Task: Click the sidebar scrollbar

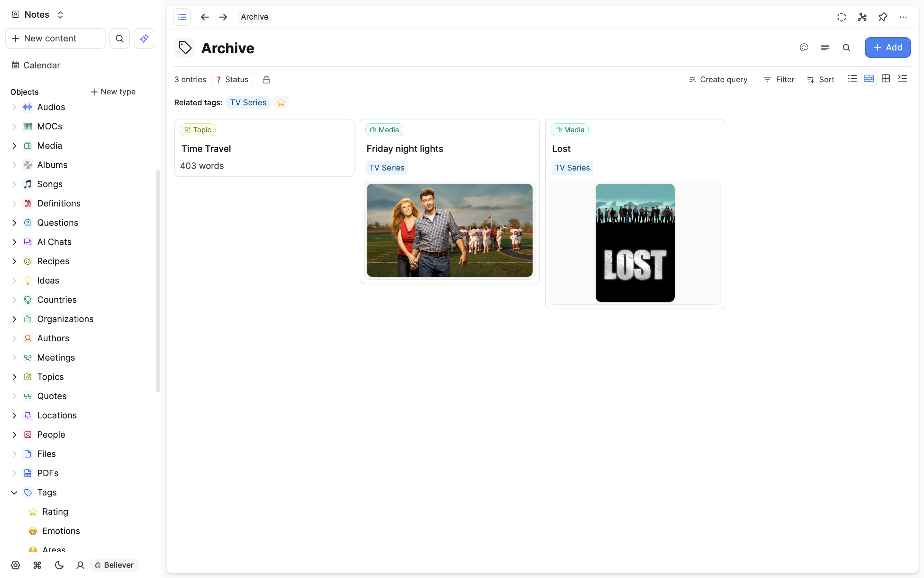Action: point(158,281)
